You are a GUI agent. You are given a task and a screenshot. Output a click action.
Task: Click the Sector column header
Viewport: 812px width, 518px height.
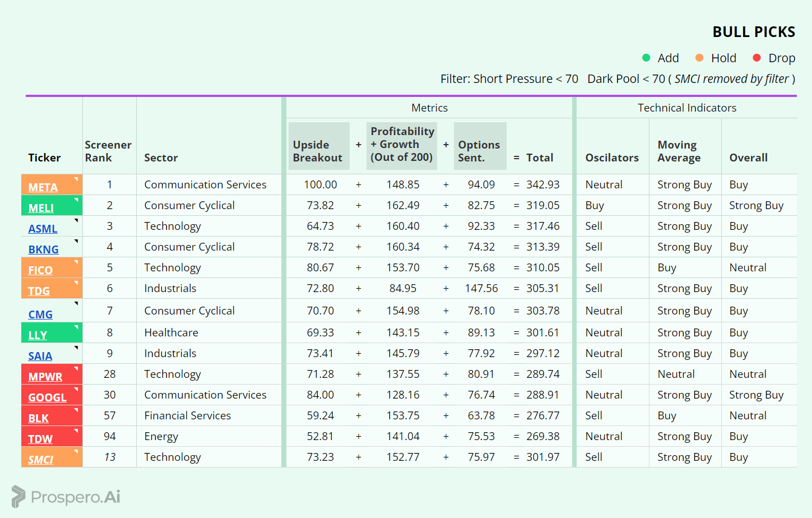(161, 158)
